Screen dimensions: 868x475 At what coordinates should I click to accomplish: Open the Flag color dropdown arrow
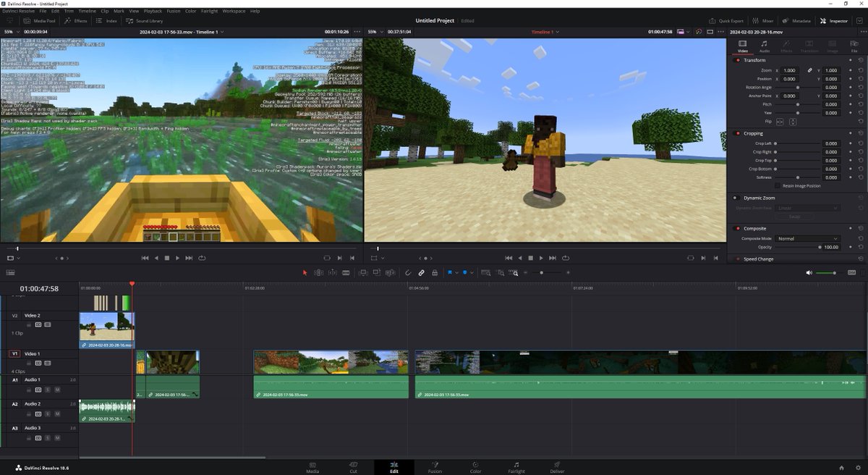[456, 272]
